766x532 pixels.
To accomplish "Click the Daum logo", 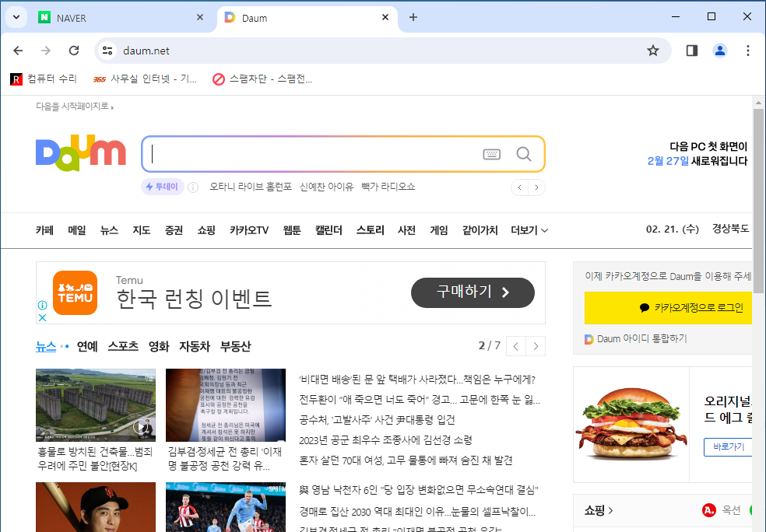I will point(81,153).
